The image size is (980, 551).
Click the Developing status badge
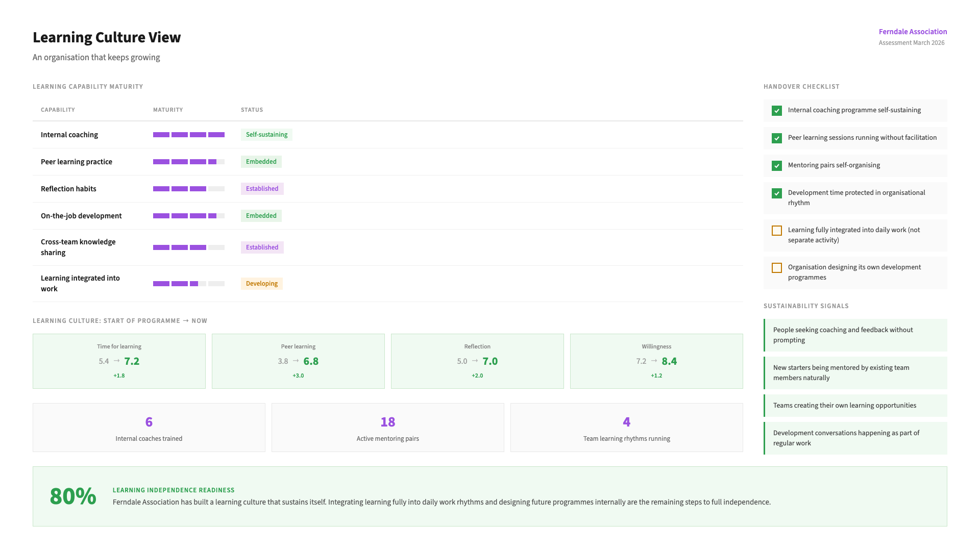click(x=261, y=284)
